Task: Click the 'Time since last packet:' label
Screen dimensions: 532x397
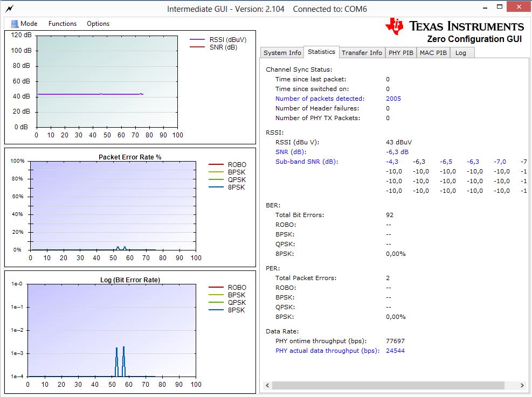Action: pos(311,79)
